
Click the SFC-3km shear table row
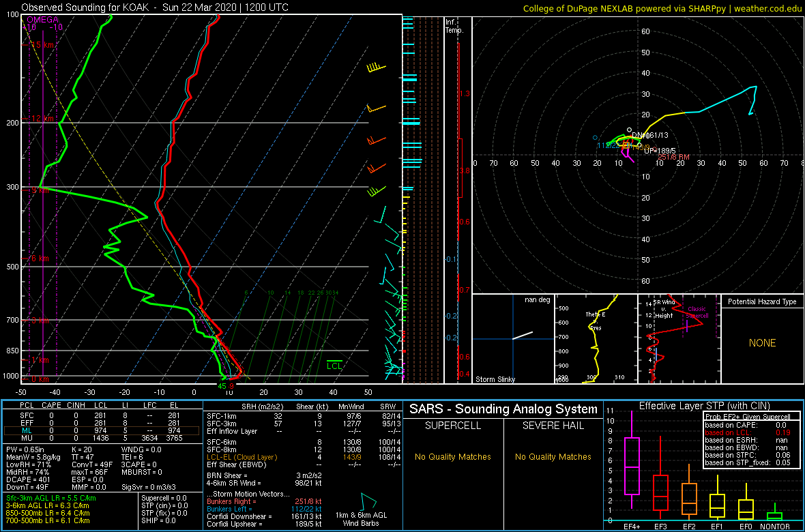coord(303,423)
